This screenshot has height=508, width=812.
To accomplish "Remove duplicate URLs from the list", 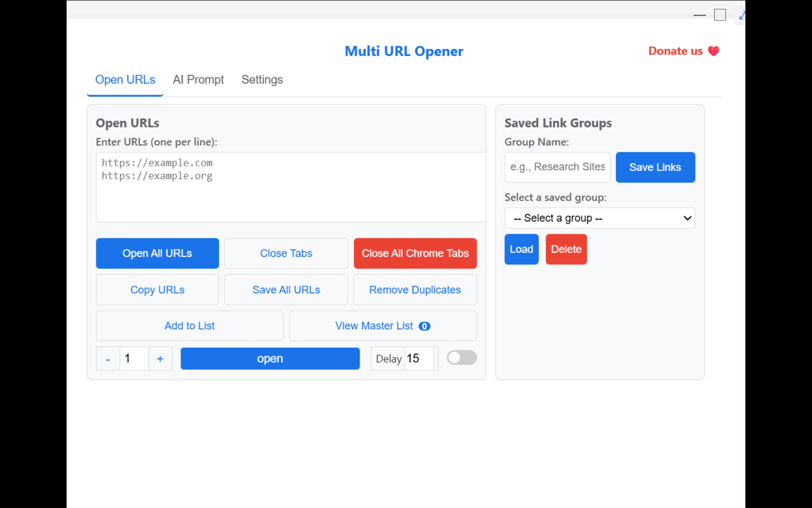I will pyautogui.click(x=415, y=290).
